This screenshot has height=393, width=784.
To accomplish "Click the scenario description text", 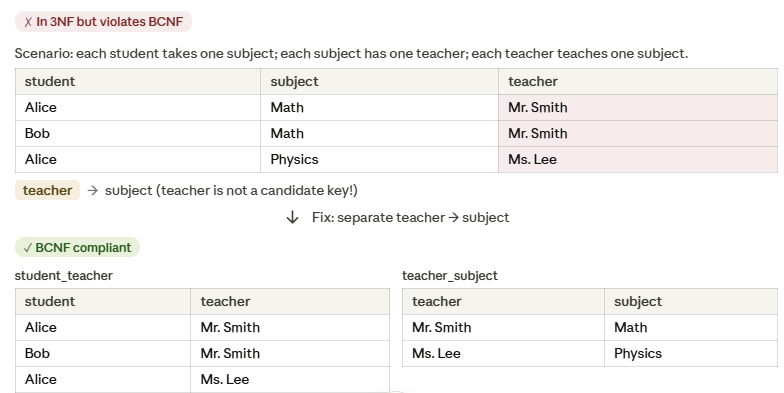I will click(352, 54).
